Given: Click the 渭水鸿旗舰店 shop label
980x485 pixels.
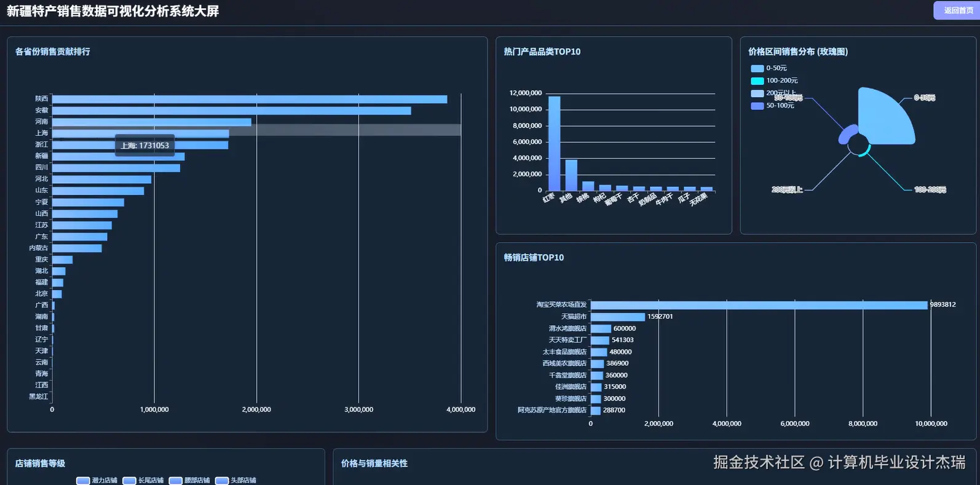Looking at the screenshot, I should [x=567, y=329].
